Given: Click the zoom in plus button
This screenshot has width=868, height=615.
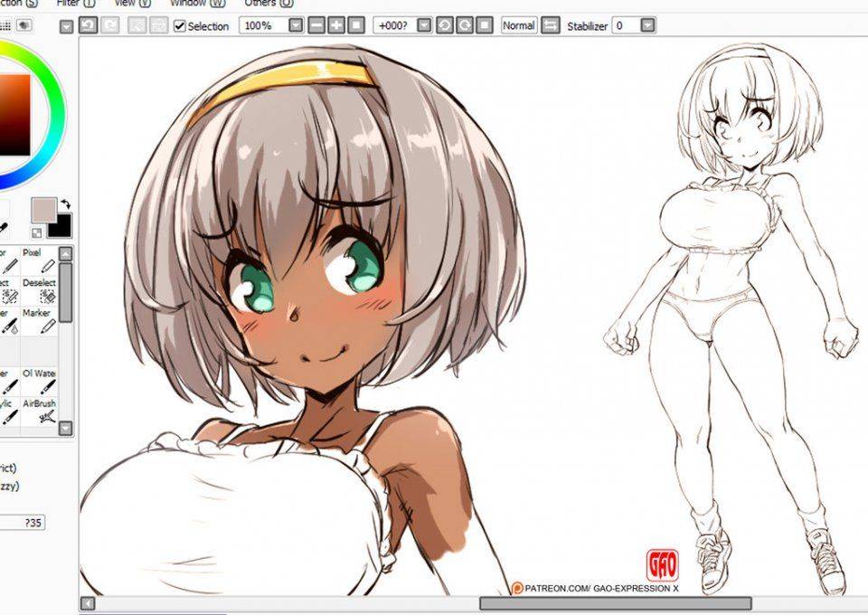Looking at the screenshot, I should [336, 25].
